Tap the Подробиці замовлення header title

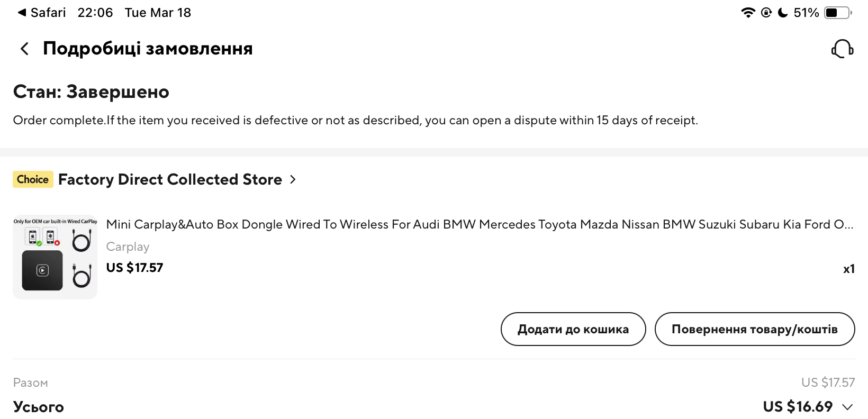(148, 49)
